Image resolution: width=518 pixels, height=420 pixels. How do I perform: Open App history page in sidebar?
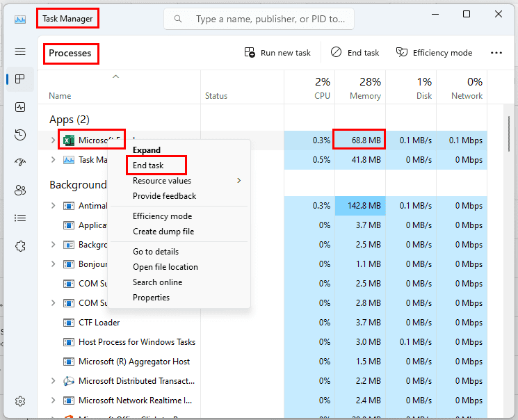[x=20, y=135]
